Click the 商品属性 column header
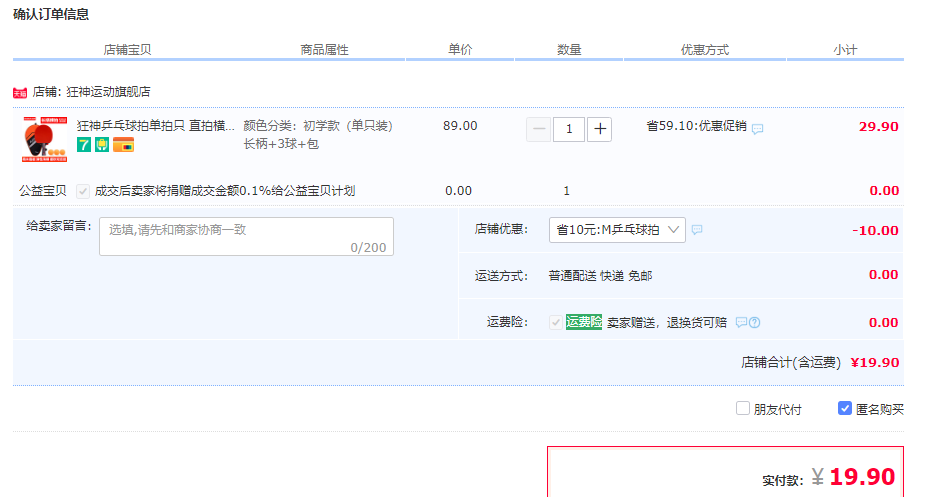Image resolution: width=931 pixels, height=497 pixels. click(x=324, y=50)
